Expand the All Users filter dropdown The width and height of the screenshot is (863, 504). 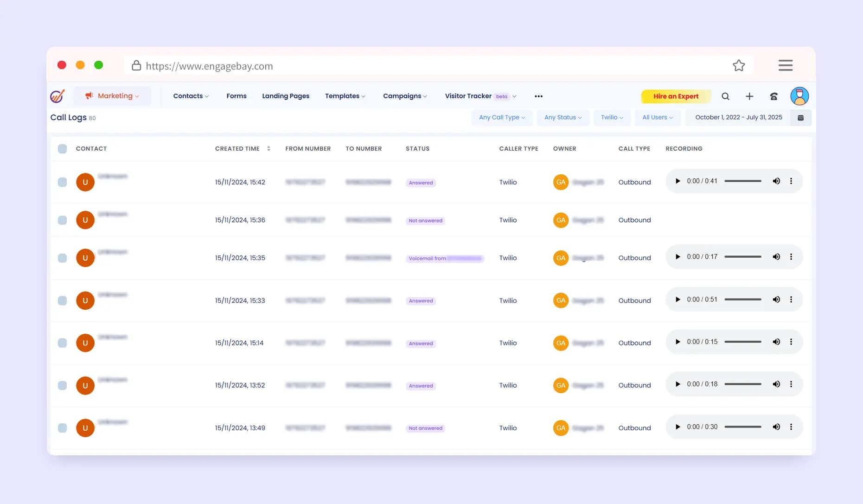pos(657,118)
